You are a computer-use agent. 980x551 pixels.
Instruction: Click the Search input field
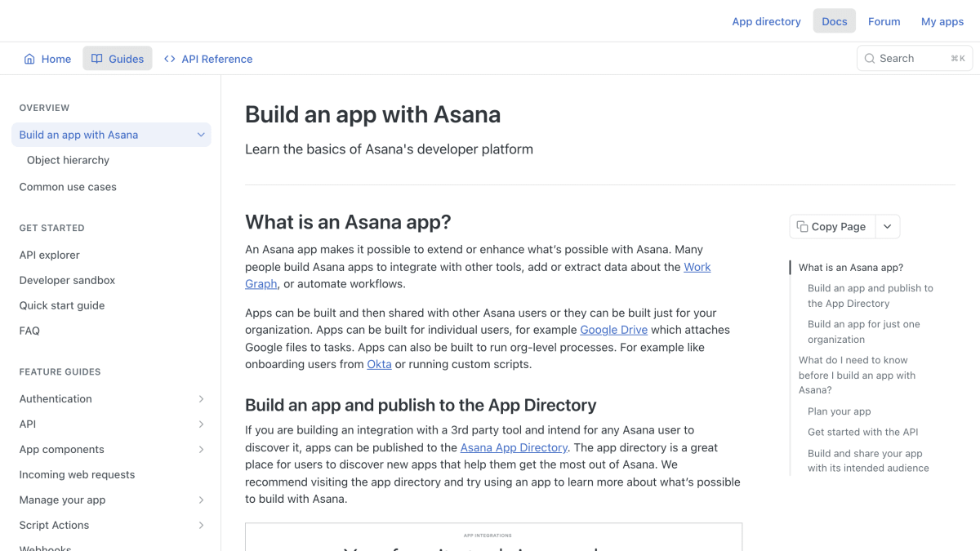point(915,59)
